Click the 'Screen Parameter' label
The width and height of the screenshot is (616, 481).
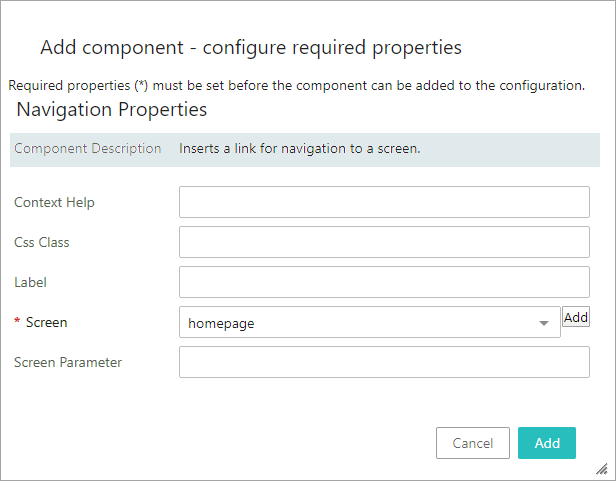[68, 362]
